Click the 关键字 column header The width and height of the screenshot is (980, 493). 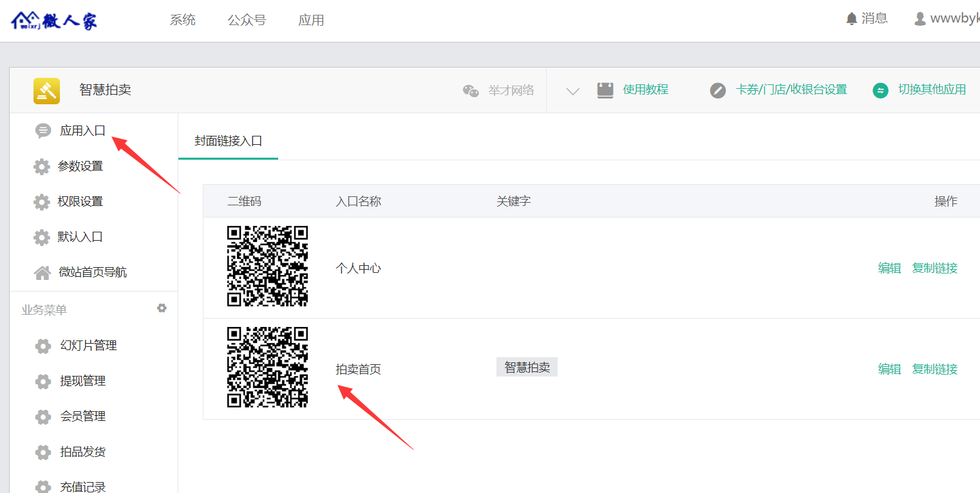[x=514, y=201]
